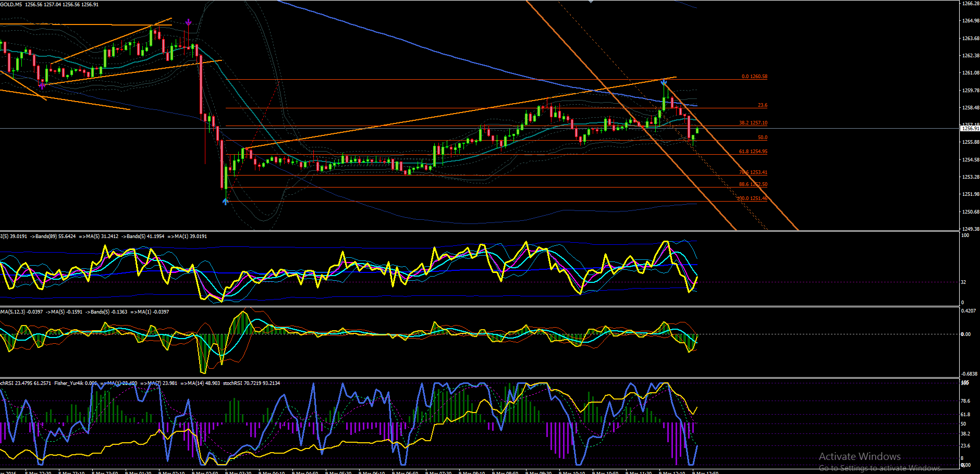Click the oscillator scale value -0.6838
The width and height of the screenshot is (980, 474).
[x=969, y=374]
